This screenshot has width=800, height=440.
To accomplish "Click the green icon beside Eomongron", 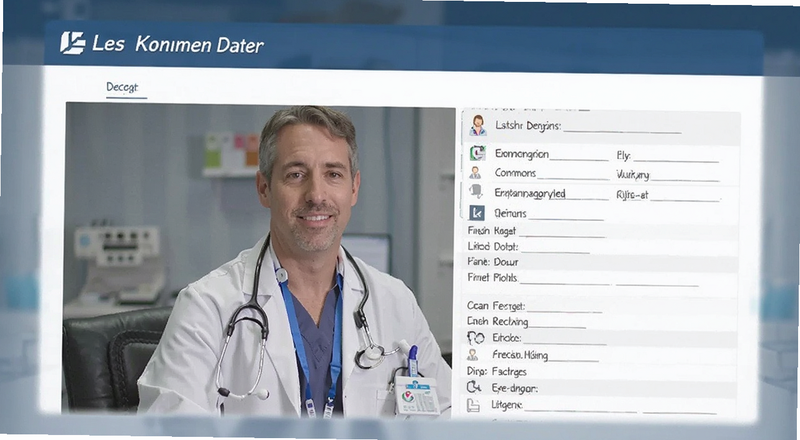I will click(477, 153).
